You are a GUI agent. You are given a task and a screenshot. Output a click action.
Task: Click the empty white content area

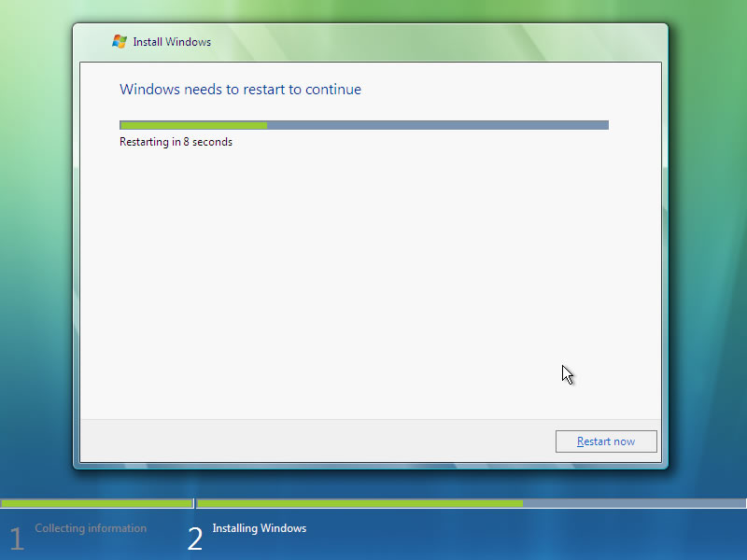pyautogui.click(x=373, y=280)
